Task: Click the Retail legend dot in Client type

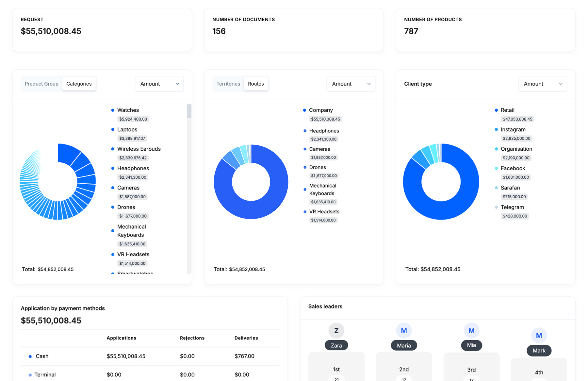Action: [x=496, y=110]
